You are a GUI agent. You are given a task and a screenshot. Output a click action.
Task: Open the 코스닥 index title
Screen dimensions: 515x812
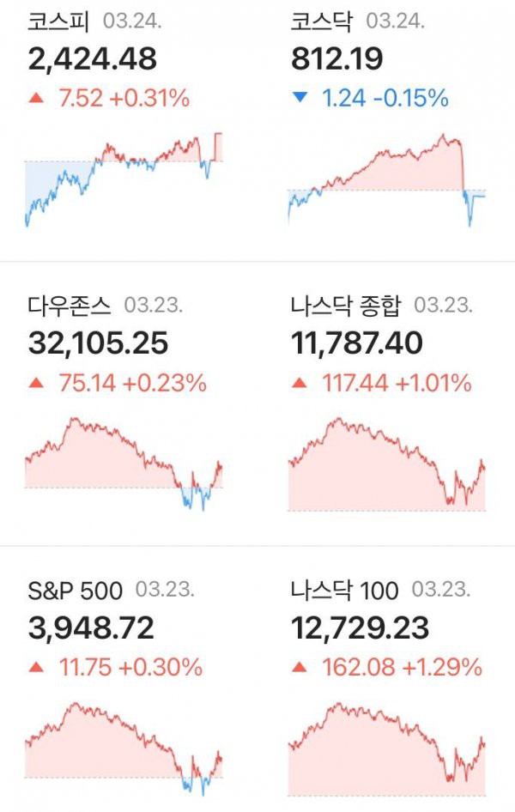322,21
